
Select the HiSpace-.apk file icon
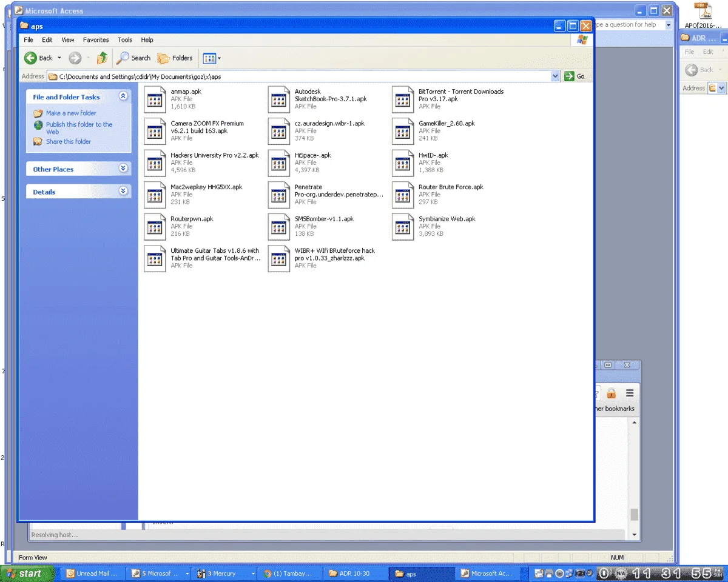pyautogui.click(x=279, y=163)
